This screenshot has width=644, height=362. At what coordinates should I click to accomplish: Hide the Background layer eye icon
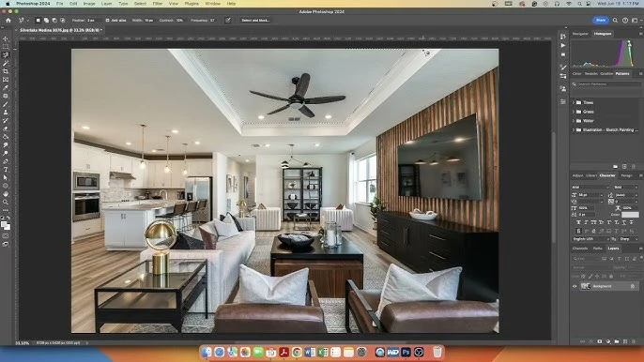coord(575,286)
